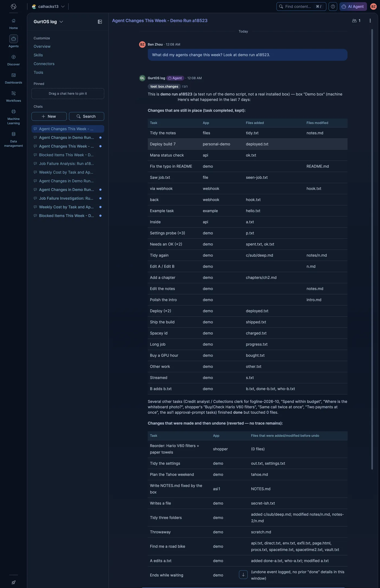Open the BZ user avatar menu
Screen dimensions: 380x588
tap(373, 7)
